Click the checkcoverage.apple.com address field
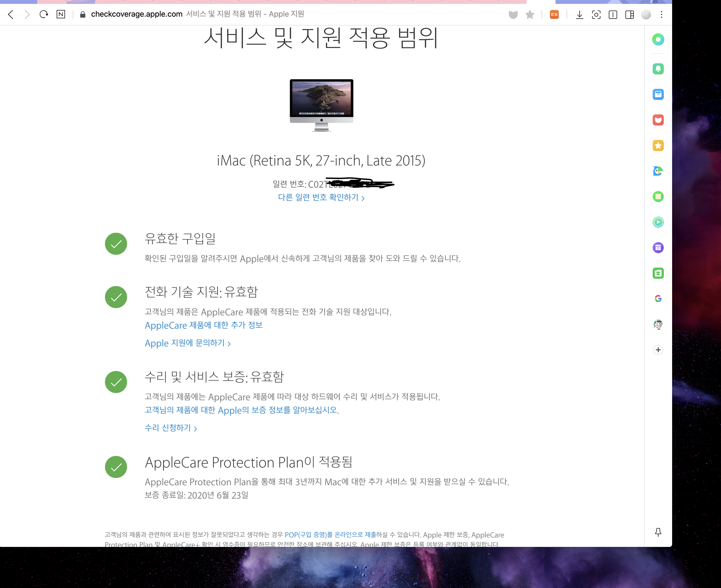This screenshot has width=721, height=588. (137, 14)
